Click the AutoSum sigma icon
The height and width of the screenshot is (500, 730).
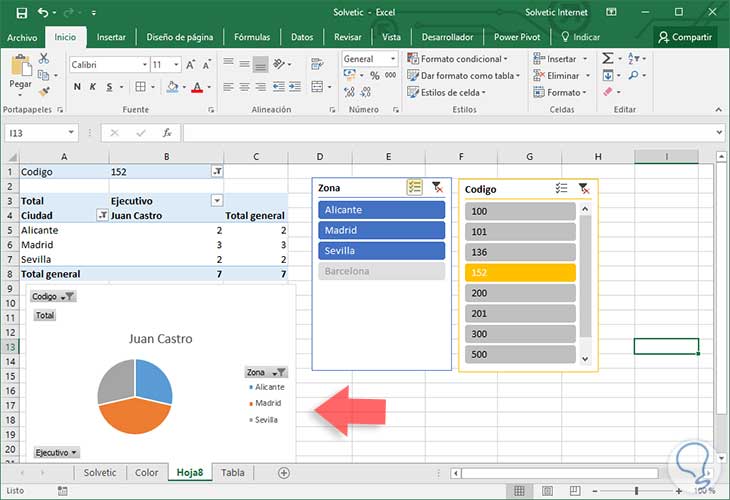[608, 59]
